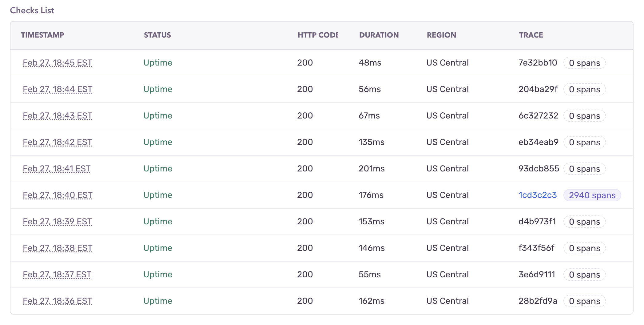
Task: Click the 176ms duration value
Action: pyautogui.click(x=371, y=195)
